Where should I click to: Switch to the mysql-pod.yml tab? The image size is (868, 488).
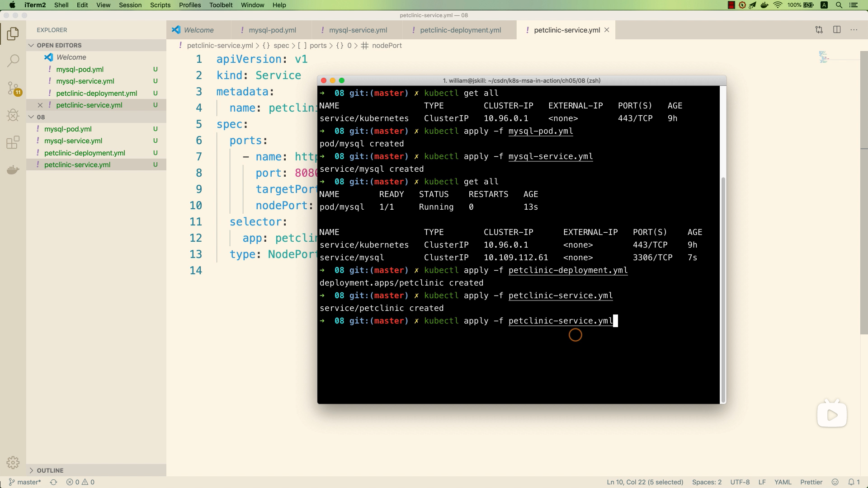(271, 30)
